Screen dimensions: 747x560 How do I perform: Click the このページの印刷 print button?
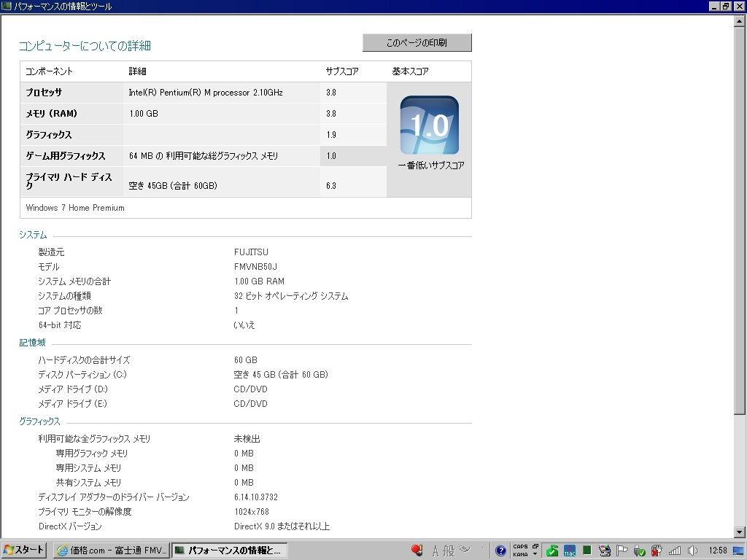pos(417,42)
